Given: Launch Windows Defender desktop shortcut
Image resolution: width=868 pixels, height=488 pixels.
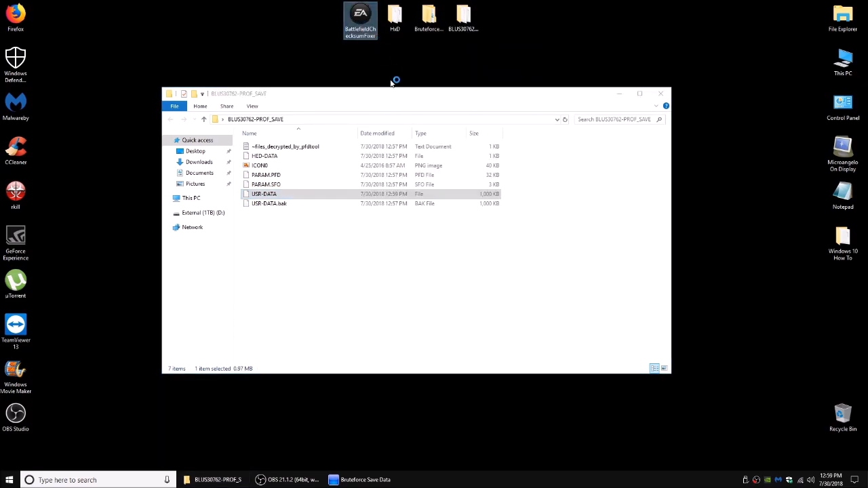Looking at the screenshot, I should (16, 64).
